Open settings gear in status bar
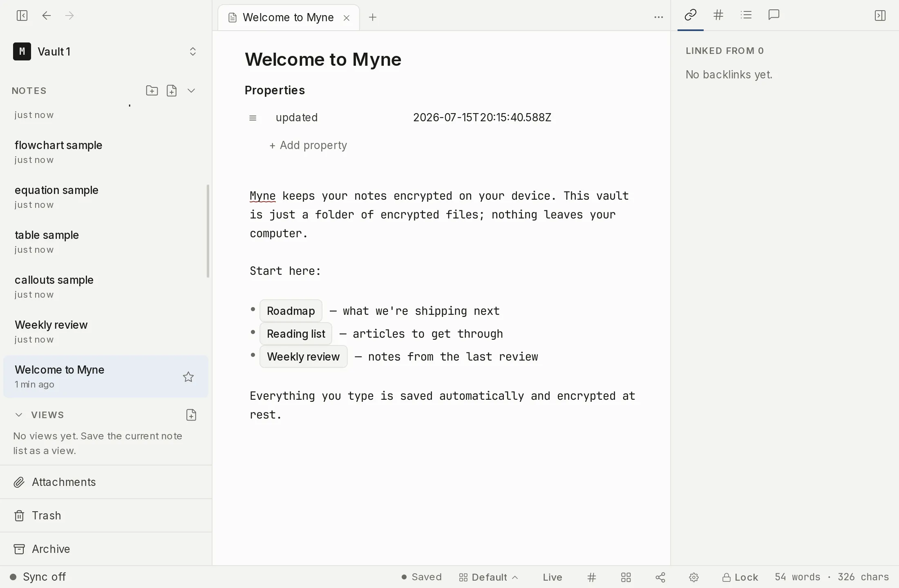Screen dimensions: 899x588 [694, 577]
